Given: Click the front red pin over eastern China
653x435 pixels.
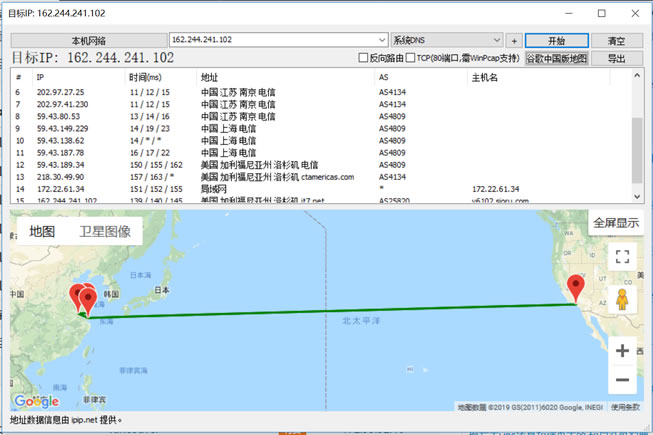Looking at the screenshot, I should (x=88, y=301).
